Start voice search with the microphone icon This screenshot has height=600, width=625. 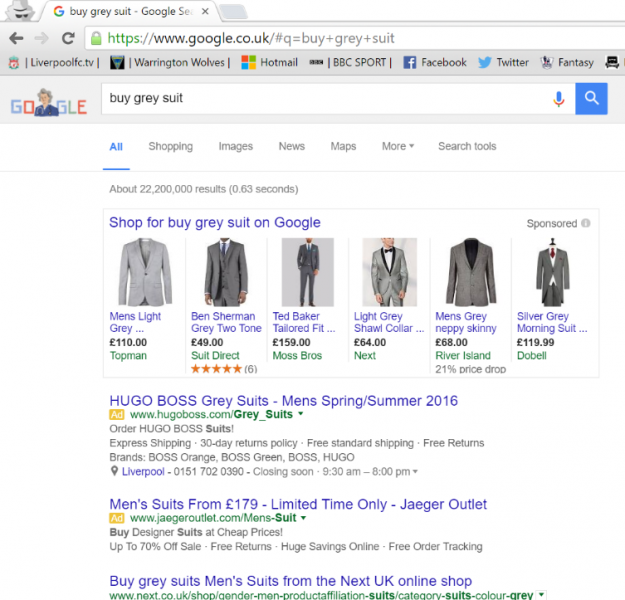point(559,99)
